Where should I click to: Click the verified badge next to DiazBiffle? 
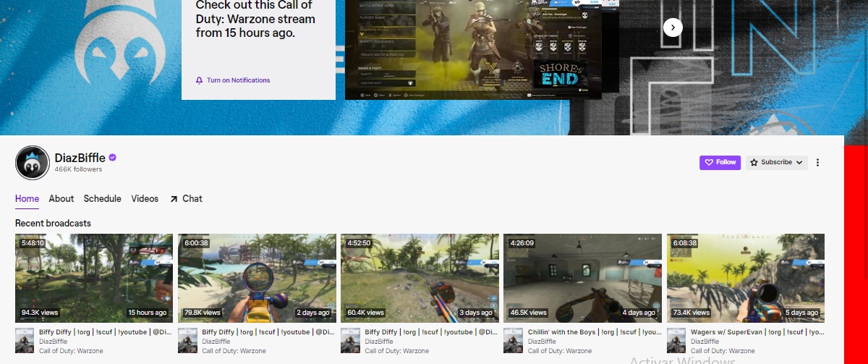113,158
